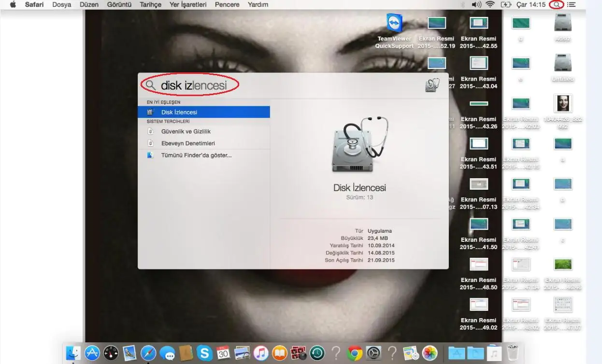
Task: Open the Trash in the Dock
Action: (x=512, y=352)
